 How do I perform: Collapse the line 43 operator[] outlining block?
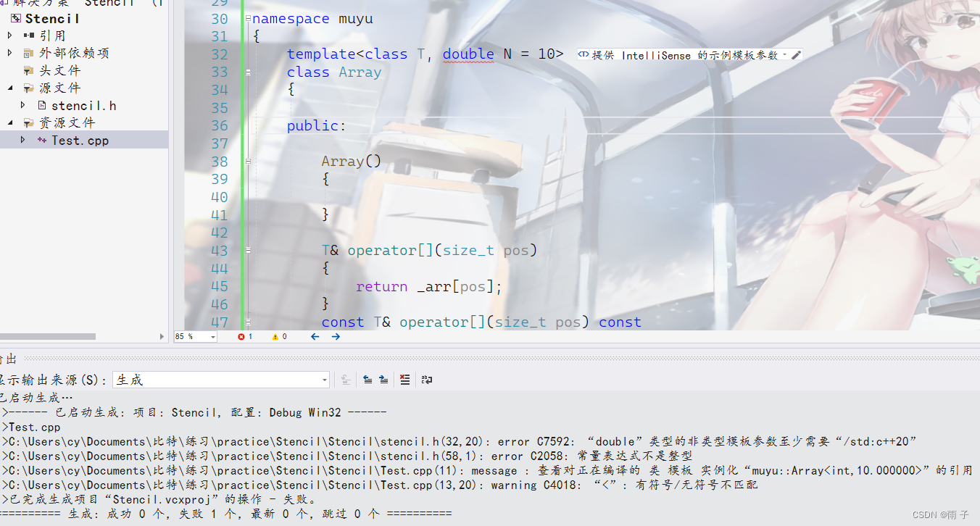[x=248, y=251]
